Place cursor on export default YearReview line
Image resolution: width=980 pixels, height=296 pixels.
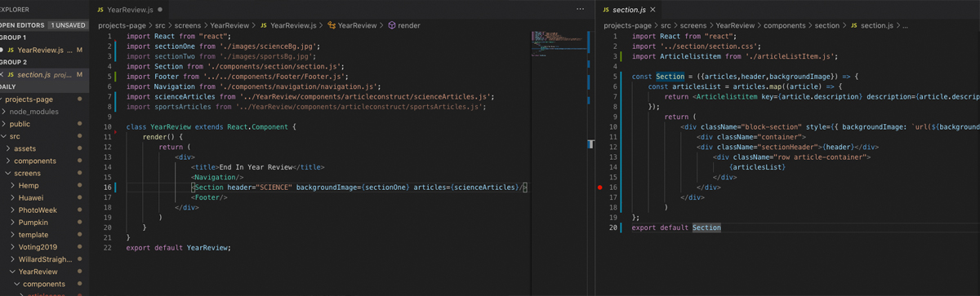tap(180, 247)
